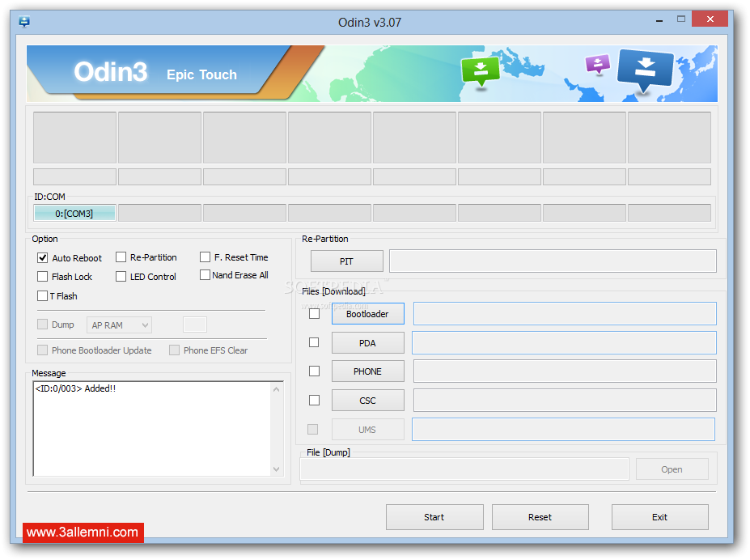750x560 pixels.
Task: Click the large blue download icon in banner
Action: 645,70
